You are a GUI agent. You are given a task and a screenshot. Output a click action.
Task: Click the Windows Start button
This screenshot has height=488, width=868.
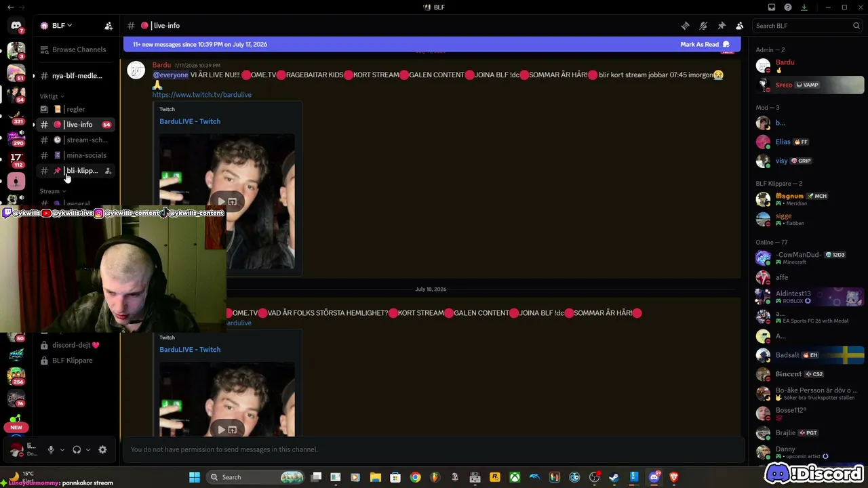[194, 477]
